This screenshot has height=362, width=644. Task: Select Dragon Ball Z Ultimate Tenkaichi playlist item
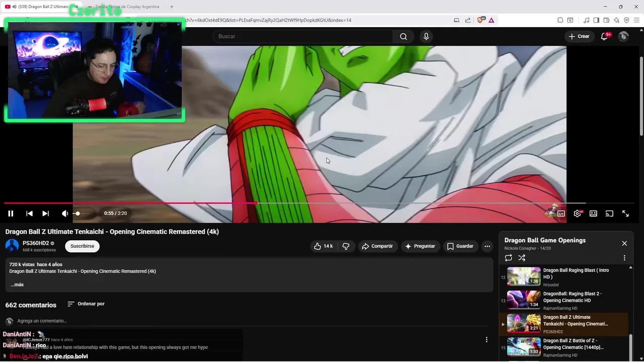click(x=563, y=324)
